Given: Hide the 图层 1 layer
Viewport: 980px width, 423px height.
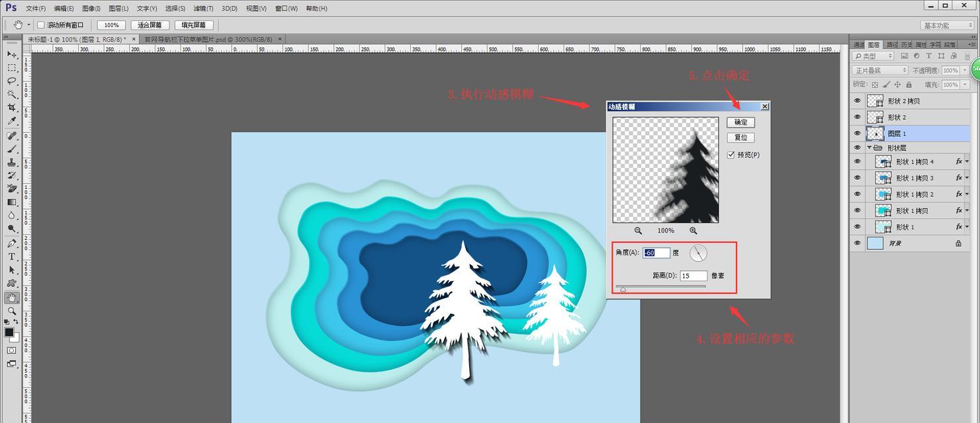Looking at the screenshot, I should pyautogui.click(x=858, y=134).
